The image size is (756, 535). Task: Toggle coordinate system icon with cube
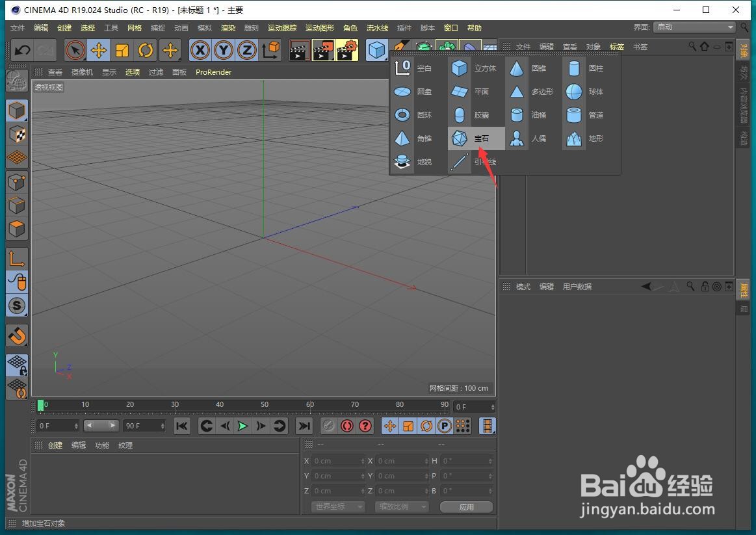tap(270, 50)
